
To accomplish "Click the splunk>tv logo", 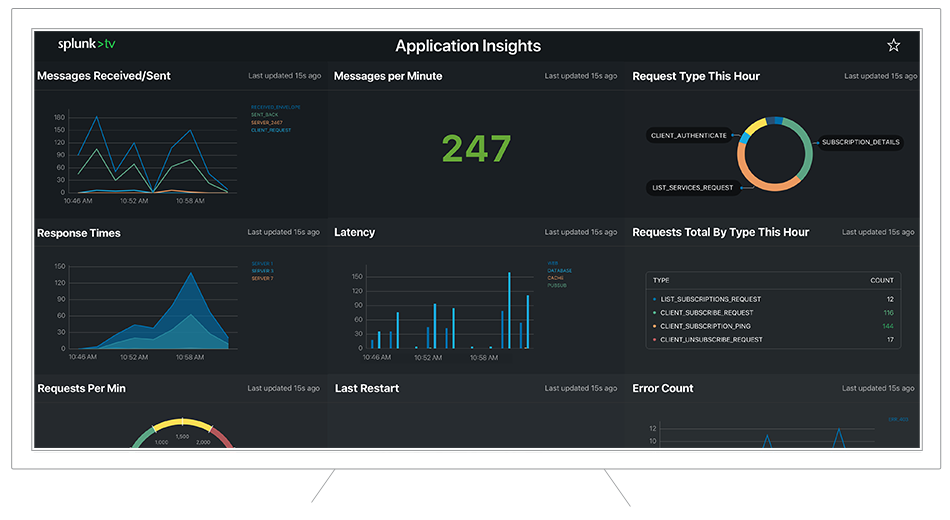I will [86, 44].
